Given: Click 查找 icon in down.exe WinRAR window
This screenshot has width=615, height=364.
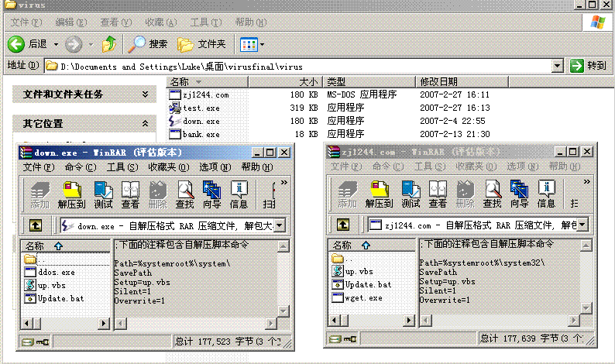Looking at the screenshot, I should (184, 194).
